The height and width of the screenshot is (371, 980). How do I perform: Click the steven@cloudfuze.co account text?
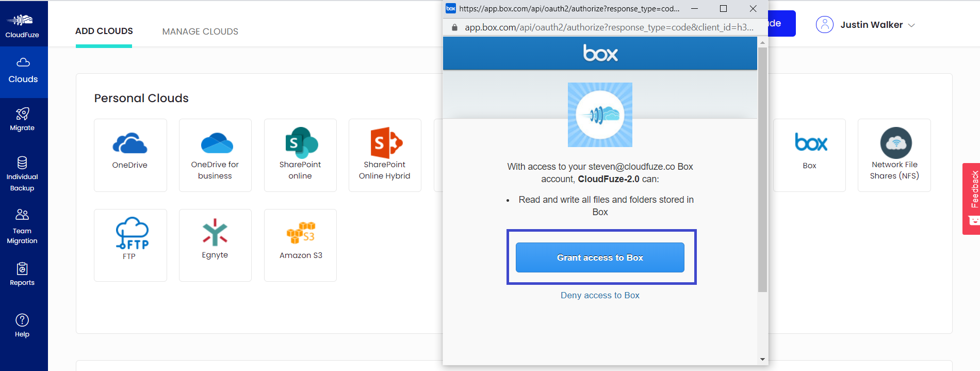(632, 167)
